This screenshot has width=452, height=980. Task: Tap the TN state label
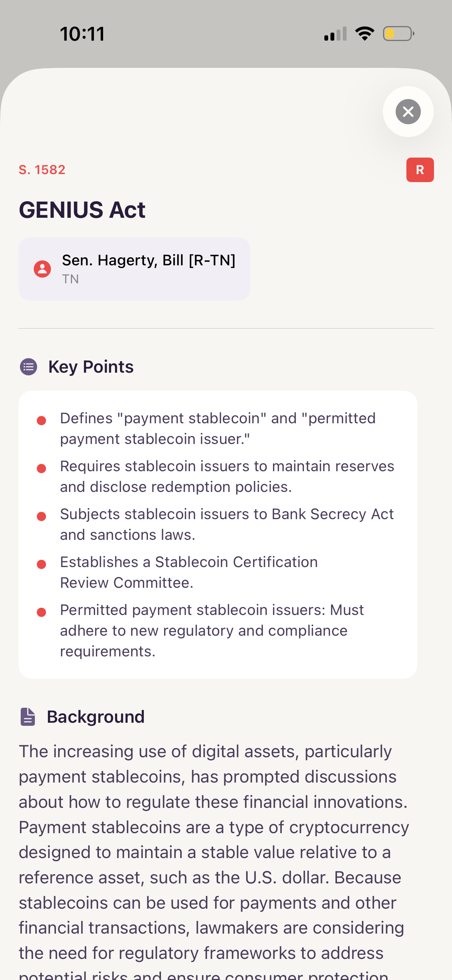[71, 280]
